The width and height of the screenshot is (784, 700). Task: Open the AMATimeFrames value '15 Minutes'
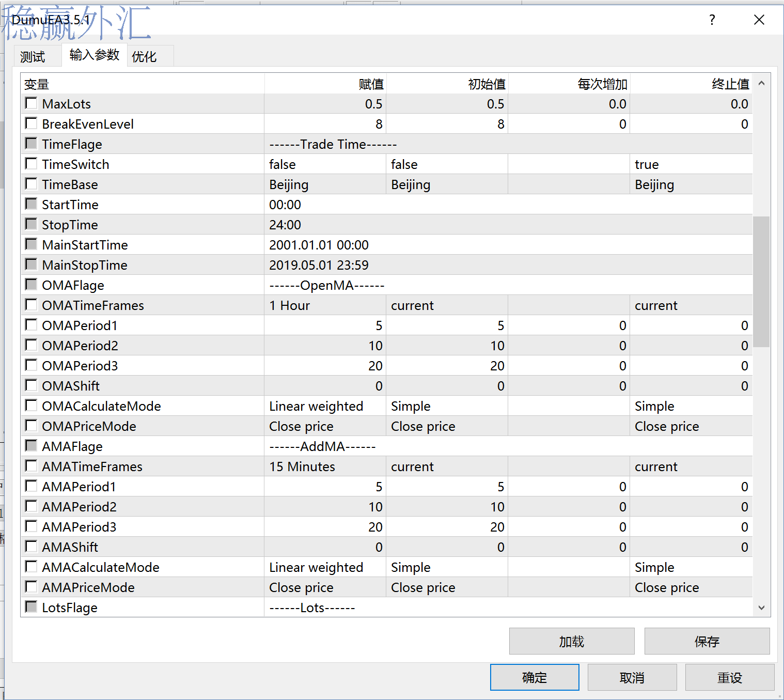325,466
